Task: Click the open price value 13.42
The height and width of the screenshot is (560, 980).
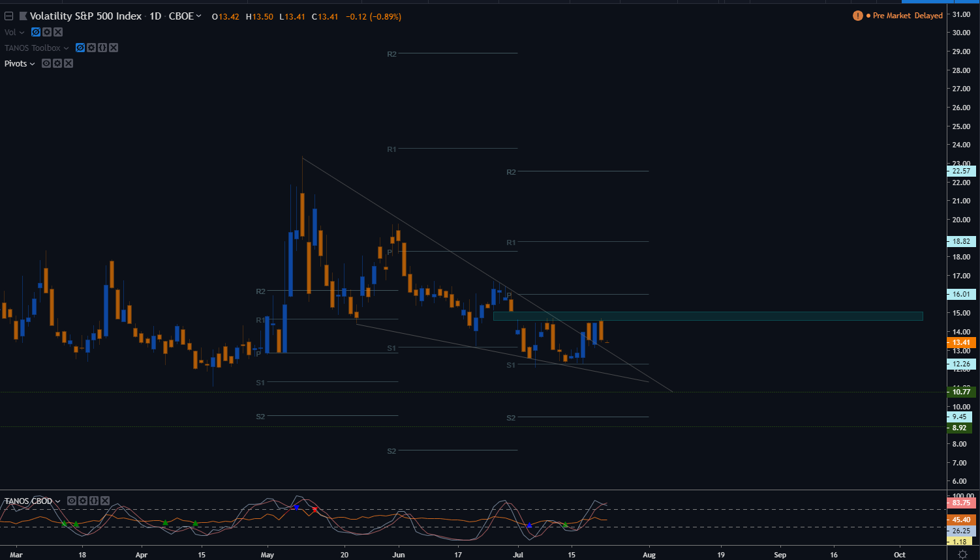Action: click(x=229, y=16)
